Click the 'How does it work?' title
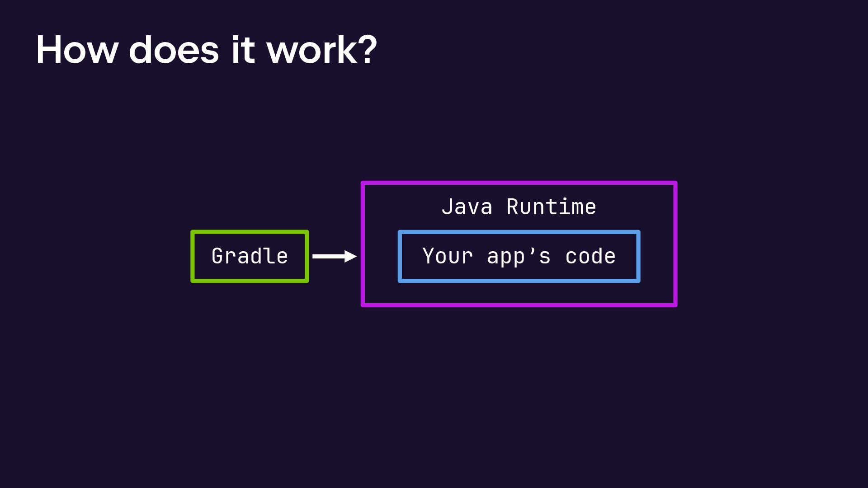The height and width of the screenshot is (488, 868). point(206,50)
